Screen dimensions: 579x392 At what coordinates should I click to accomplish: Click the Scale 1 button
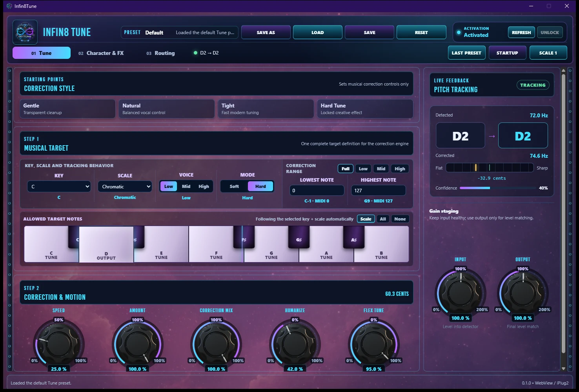tap(548, 53)
